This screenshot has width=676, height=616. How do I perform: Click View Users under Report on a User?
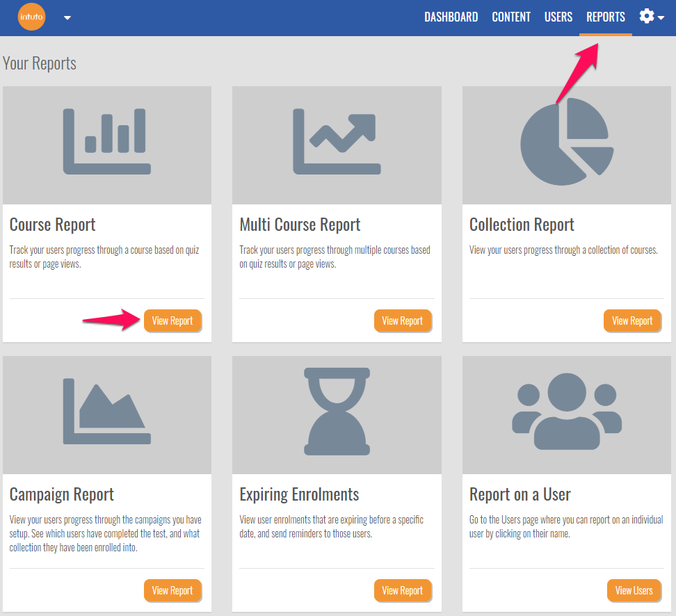634,590
